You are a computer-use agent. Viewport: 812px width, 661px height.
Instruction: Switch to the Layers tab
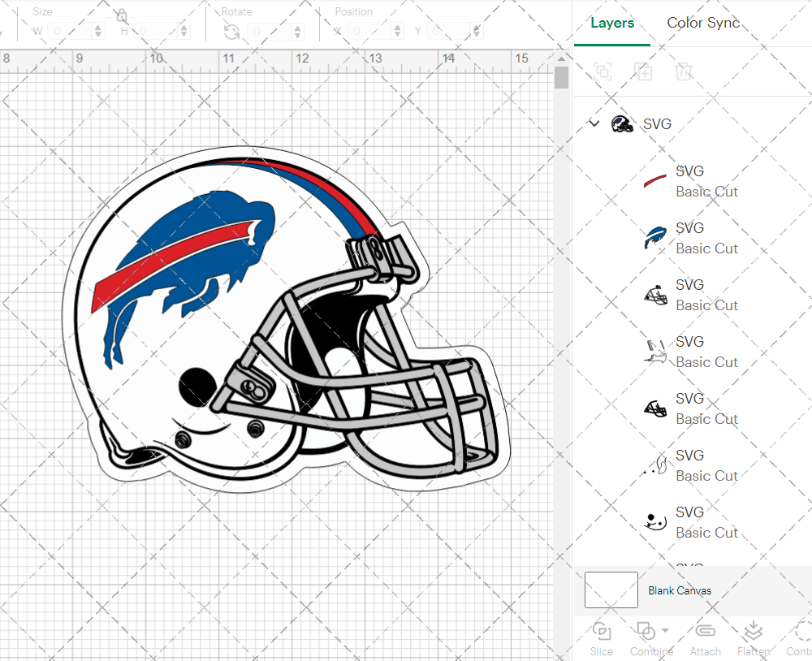tap(612, 23)
